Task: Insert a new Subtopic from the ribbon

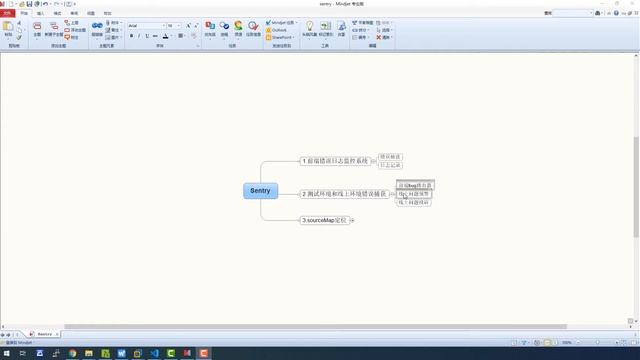Action: pyautogui.click(x=54, y=29)
